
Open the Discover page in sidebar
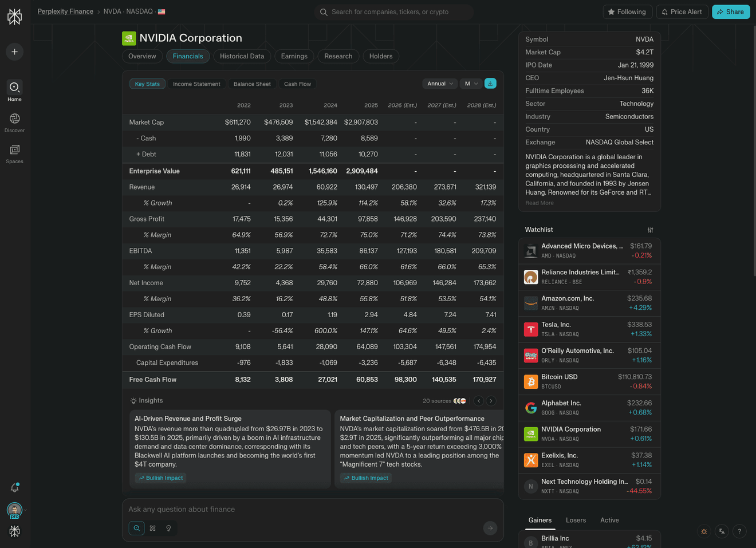point(14,123)
